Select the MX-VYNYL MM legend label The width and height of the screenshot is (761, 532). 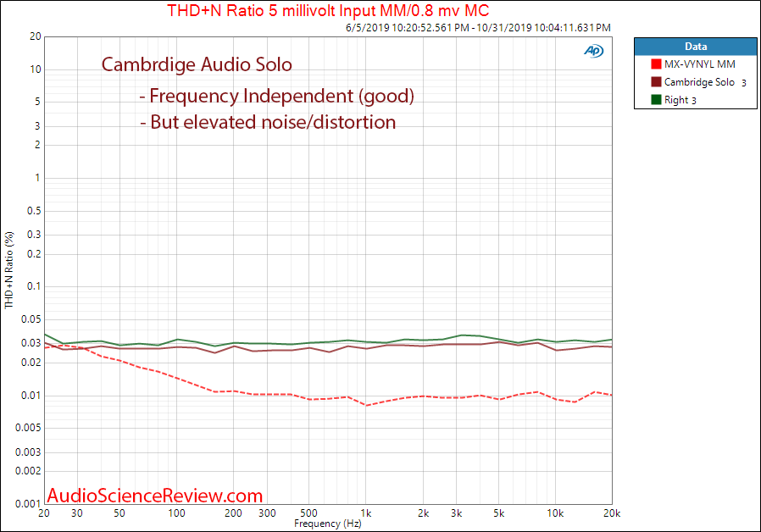pyautogui.click(x=699, y=64)
